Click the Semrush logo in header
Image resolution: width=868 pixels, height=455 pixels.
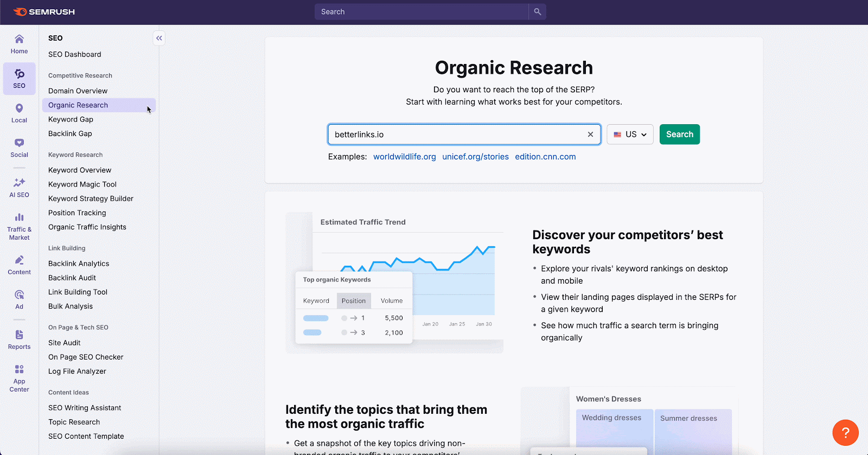coord(44,12)
